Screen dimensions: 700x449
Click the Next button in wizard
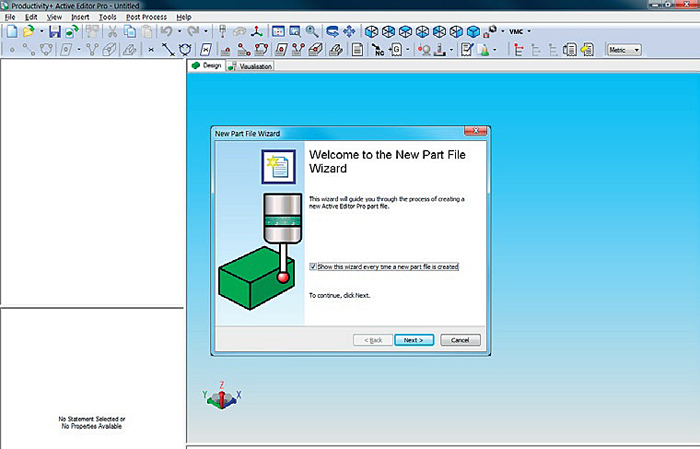click(414, 340)
